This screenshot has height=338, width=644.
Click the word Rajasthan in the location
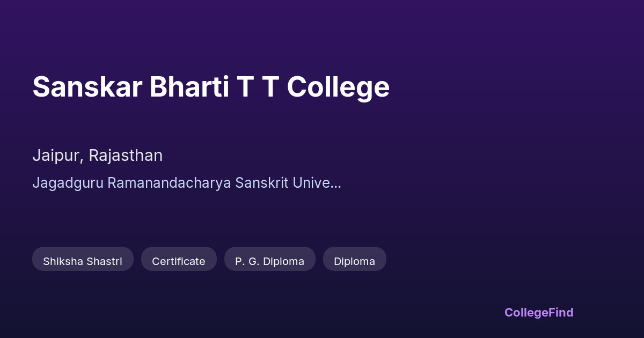click(x=126, y=156)
